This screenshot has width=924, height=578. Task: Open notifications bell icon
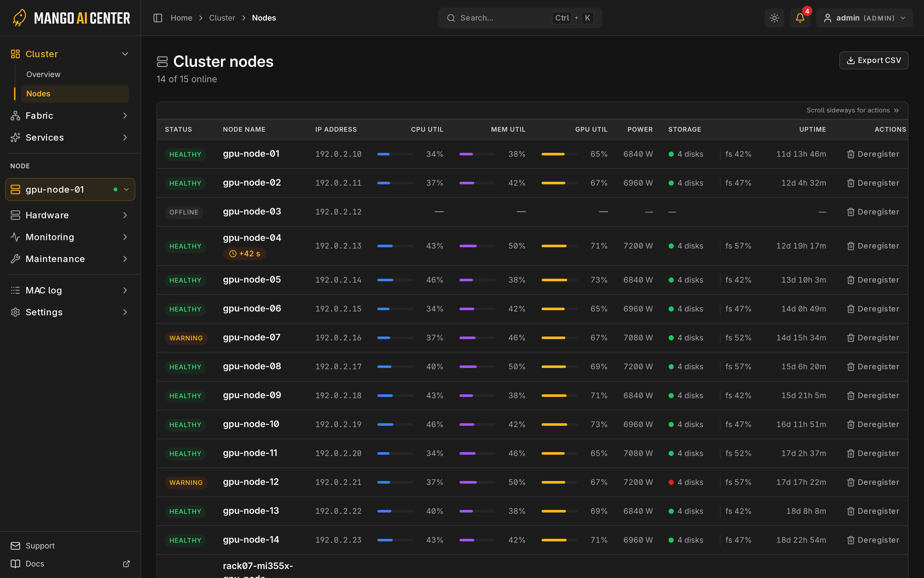(x=800, y=18)
